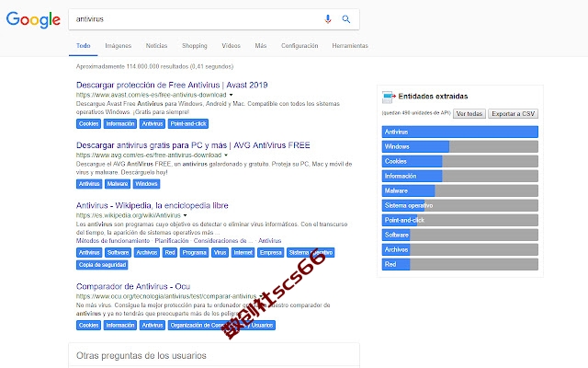Expand the avast.com URL dropdown arrow

point(231,95)
